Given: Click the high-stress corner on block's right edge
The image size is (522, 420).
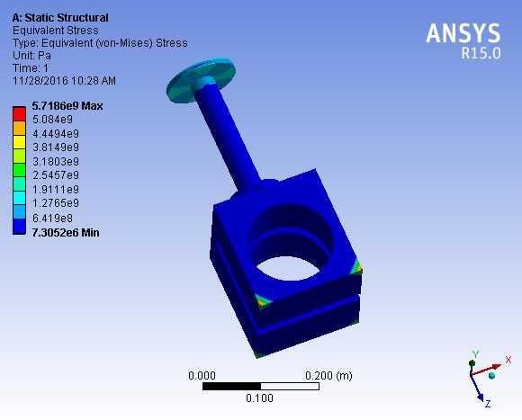Looking at the screenshot, I should 356,267.
